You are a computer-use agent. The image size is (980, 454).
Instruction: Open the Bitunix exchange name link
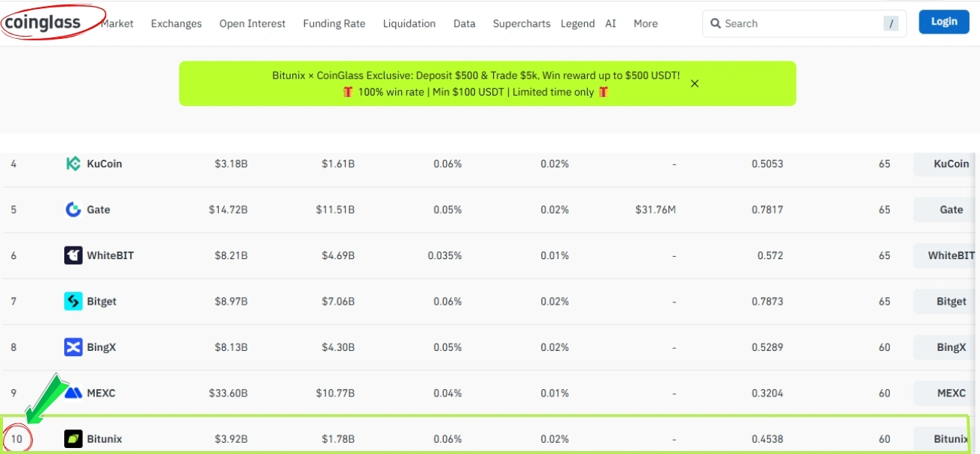(x=105, y=439)
